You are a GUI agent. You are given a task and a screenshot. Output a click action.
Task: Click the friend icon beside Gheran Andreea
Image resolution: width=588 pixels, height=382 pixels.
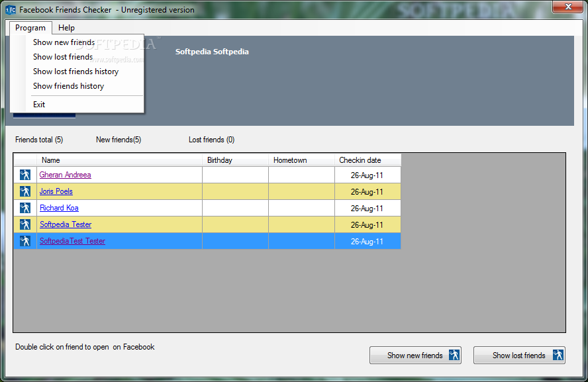(x=25, y=175)
